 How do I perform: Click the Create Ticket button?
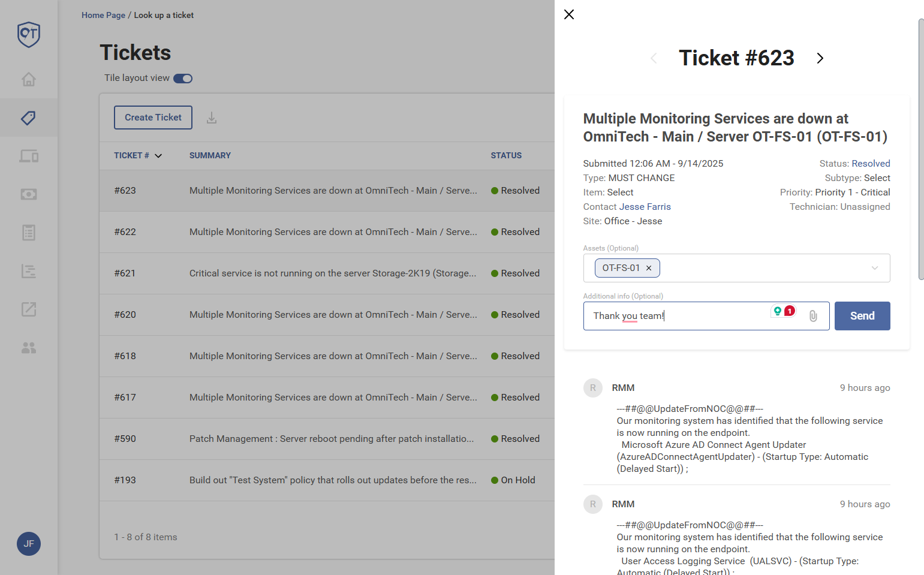click(153, 118)
